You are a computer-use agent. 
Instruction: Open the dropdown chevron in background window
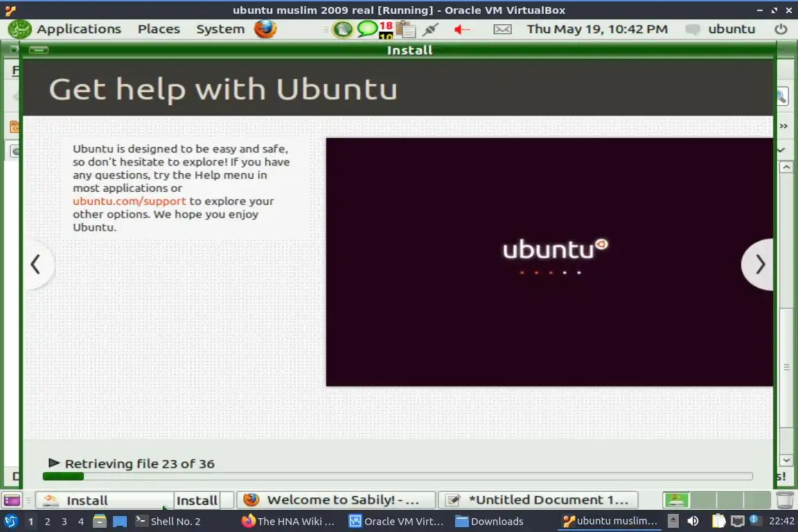[781, 150]
